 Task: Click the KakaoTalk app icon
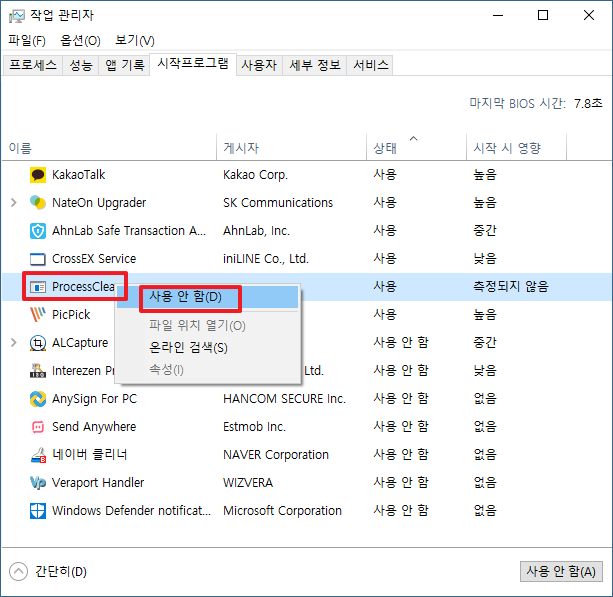tap(38, 175)
